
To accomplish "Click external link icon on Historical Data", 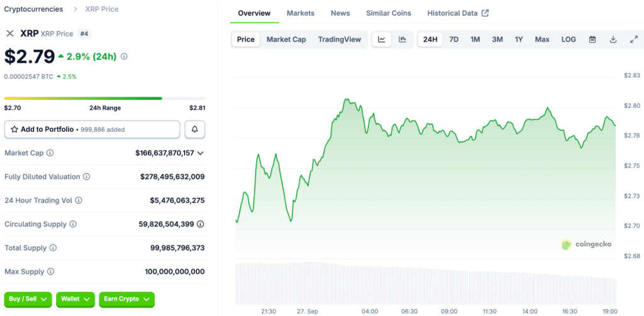I will (x=485, y=13).
